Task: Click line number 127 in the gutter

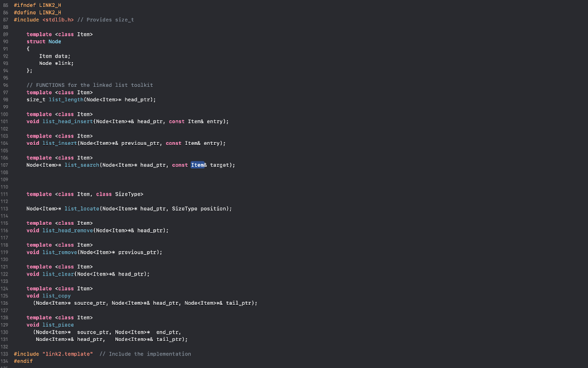Action: (5, 310)
